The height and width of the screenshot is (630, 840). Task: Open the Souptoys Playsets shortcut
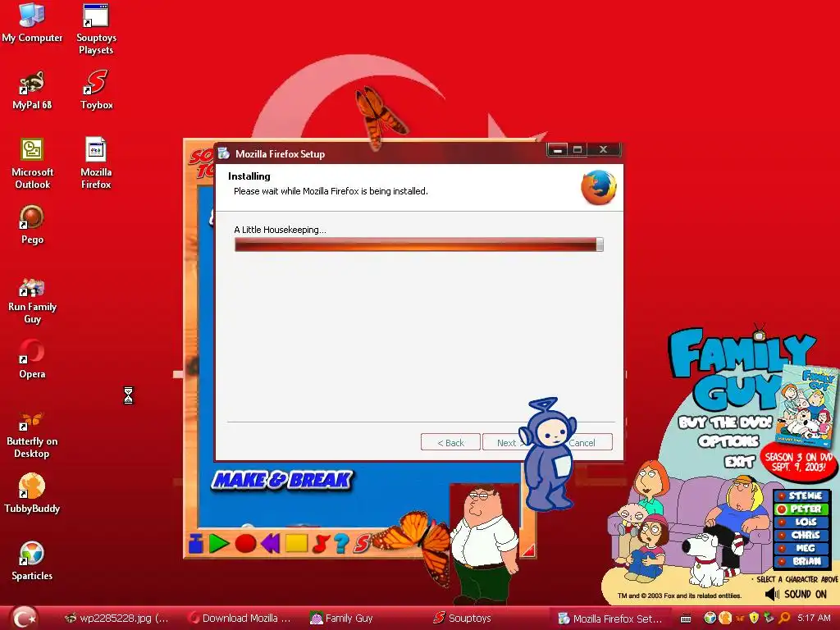(x=96, y=29)
